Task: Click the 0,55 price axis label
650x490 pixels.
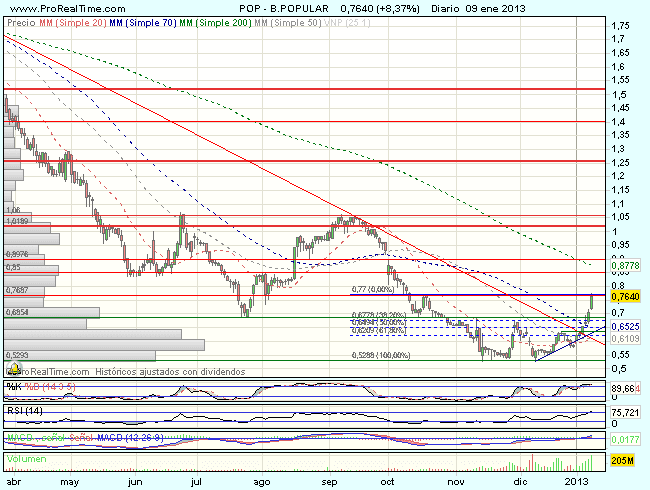Action: pyautogui.click(x=621, y=355)
